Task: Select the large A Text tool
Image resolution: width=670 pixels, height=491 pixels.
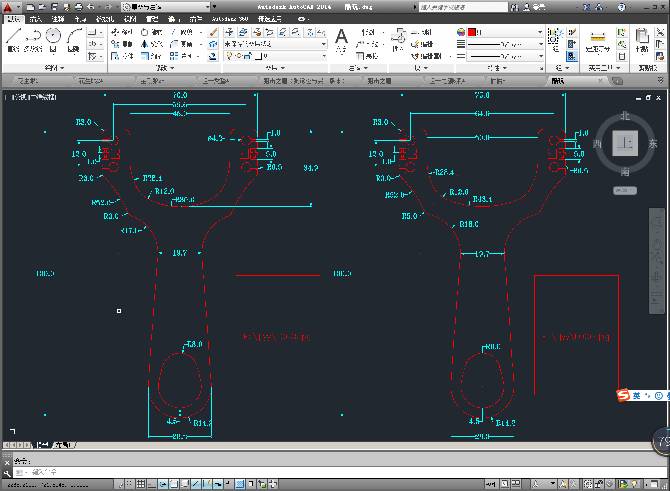Action: (x=341, y=39)
